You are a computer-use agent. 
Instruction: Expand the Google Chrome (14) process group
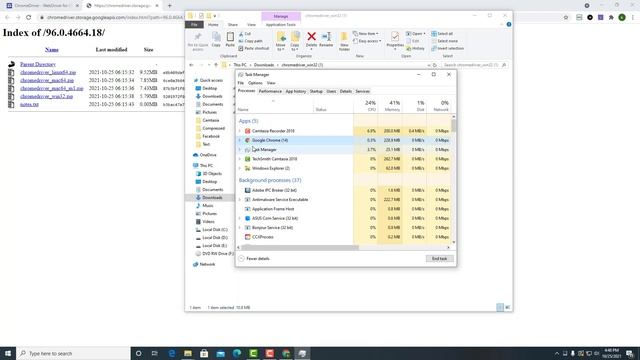click(240, 140)
